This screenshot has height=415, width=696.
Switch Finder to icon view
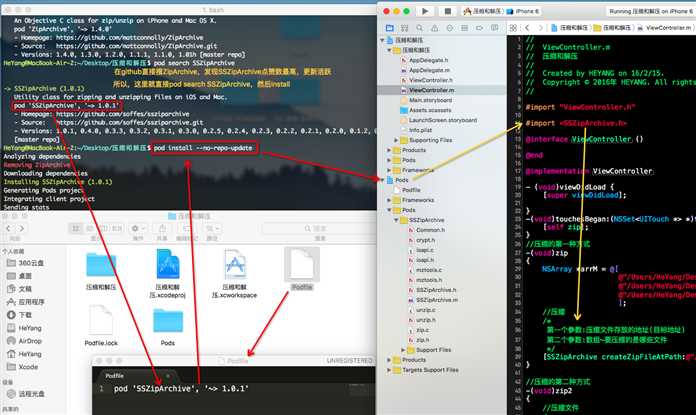pyautogui.click(x=76, y=228)
